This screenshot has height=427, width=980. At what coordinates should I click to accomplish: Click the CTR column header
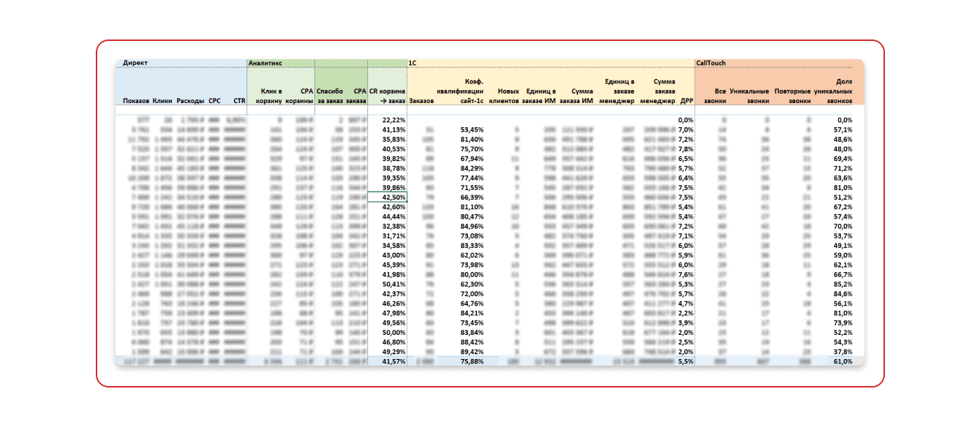pyautogui.click(x=239, y=101)
